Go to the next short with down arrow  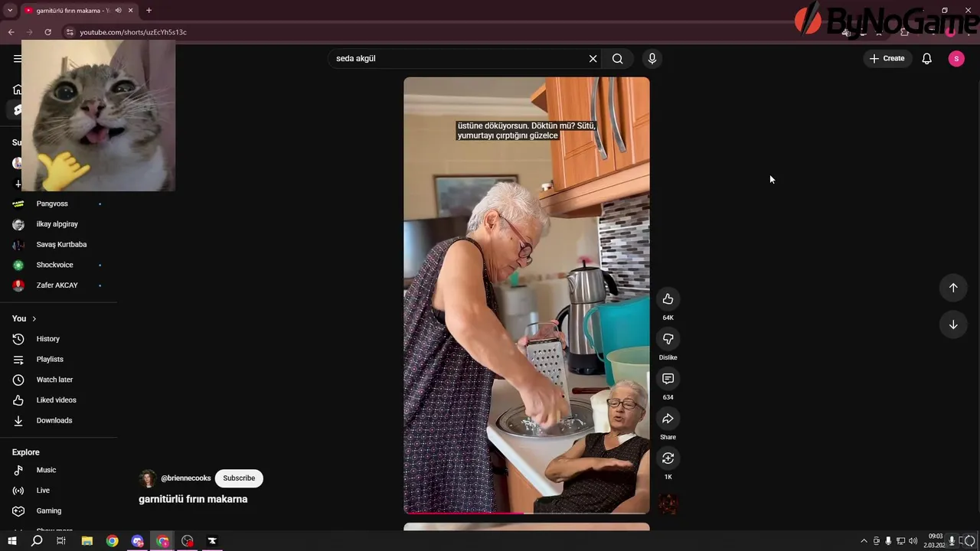point(953,324)
